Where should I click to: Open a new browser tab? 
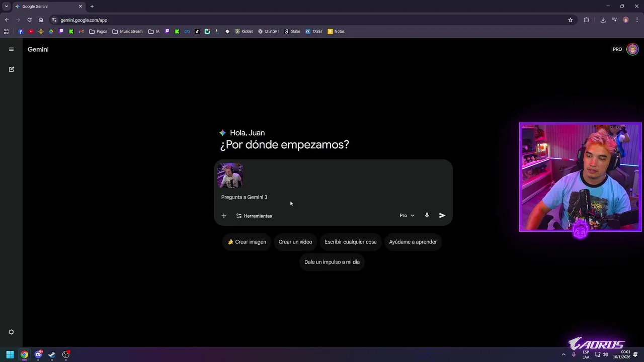point(92,7)
